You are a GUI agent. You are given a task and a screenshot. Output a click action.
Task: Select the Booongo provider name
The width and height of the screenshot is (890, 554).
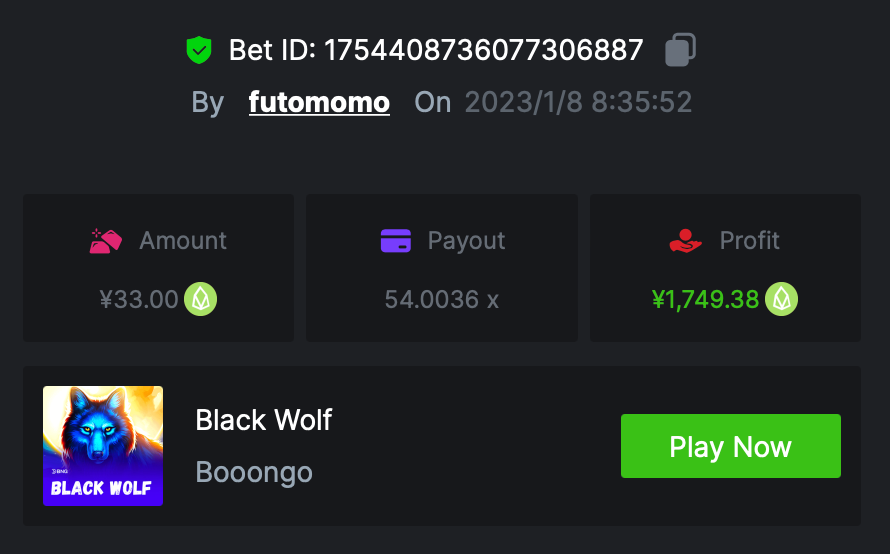pyautogui.click(x=254, y=472)
